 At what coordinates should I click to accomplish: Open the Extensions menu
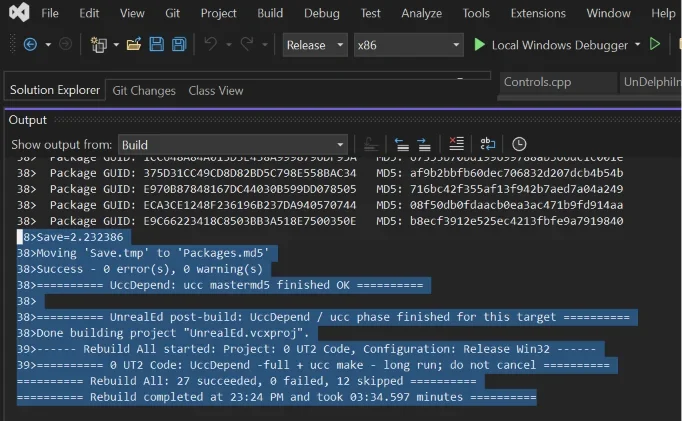[538, 13]
